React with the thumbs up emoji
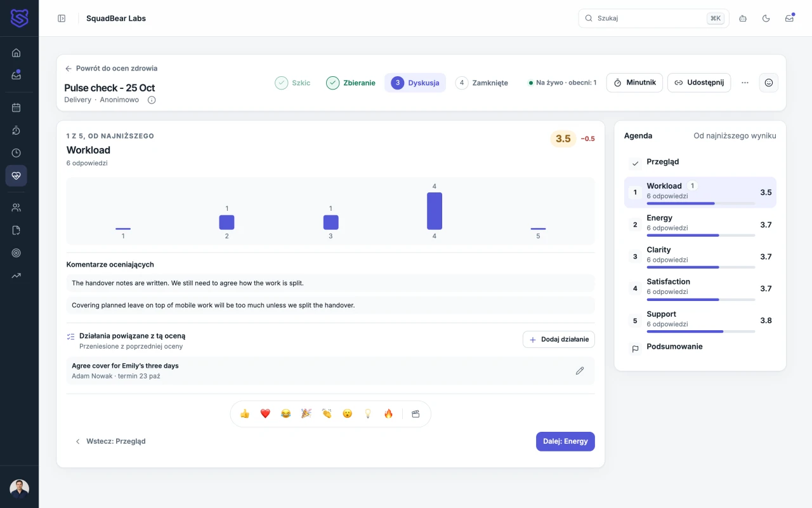812x508 pixels. point(245,413)
